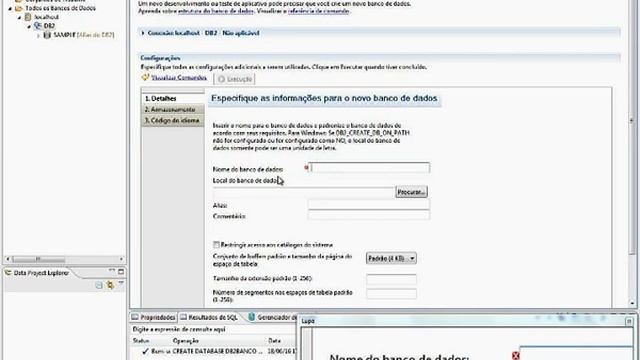Focus the Local do banco de dados field
The image size is (640, 360).
303,192
